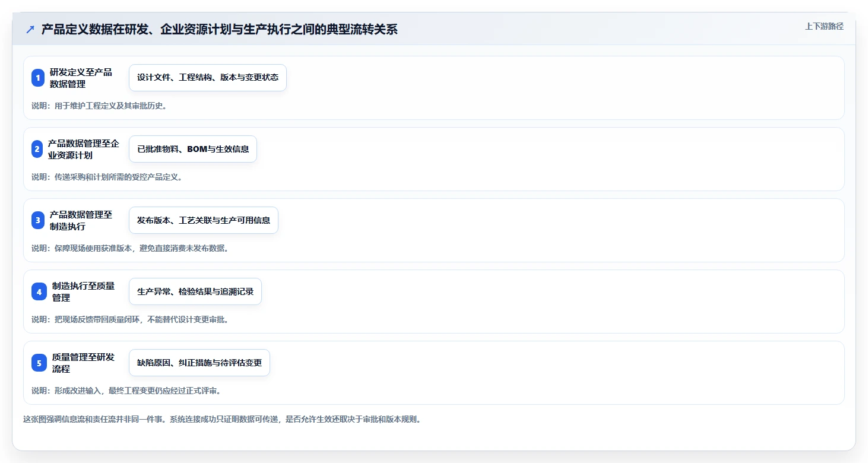This screenshot has height=463, width=868.
Task: Click the title 产品定义数据在研发…流转关系
Action: (220, 29)
